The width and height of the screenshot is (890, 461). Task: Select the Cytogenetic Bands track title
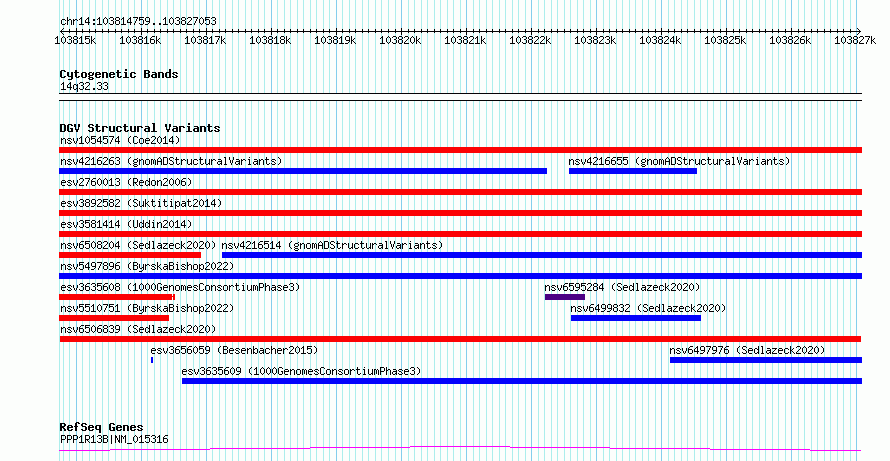(119, 74)
